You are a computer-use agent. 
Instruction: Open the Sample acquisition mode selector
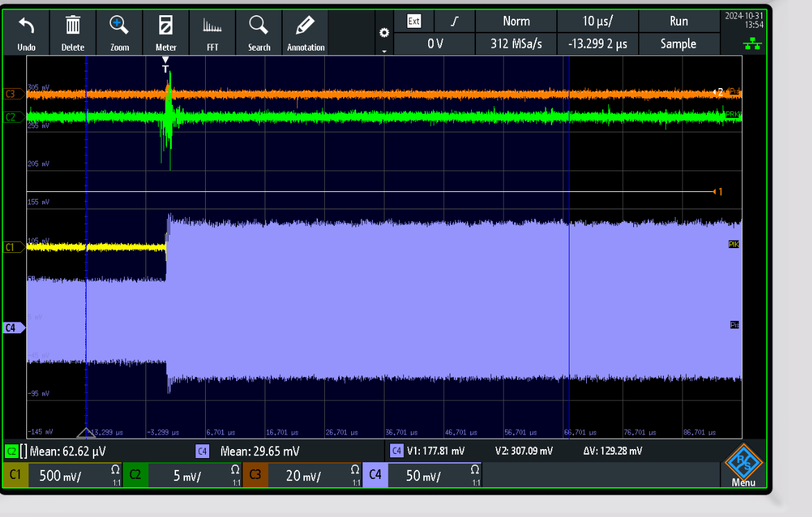(x=678, y=44)
